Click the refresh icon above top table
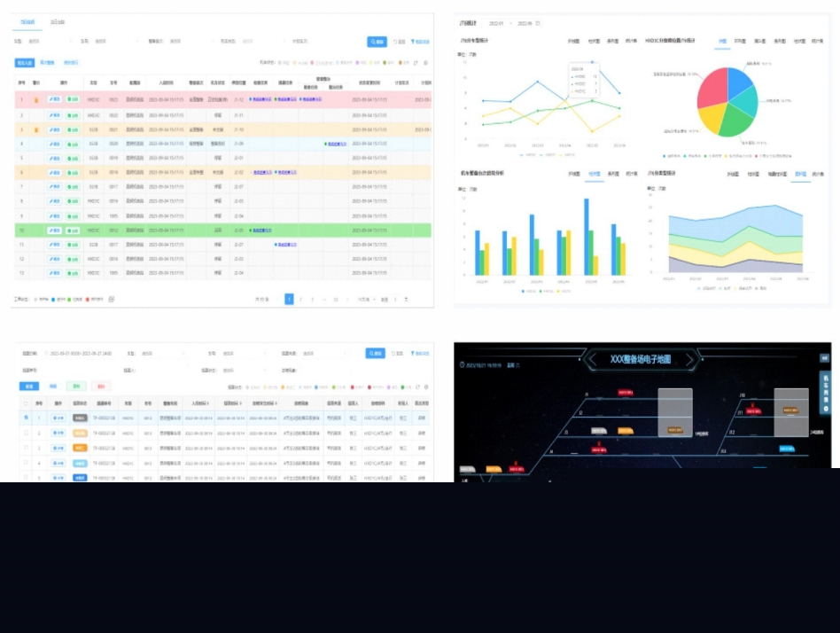The height and width of the screenshot is (633, 840). (x=416, y=63)
